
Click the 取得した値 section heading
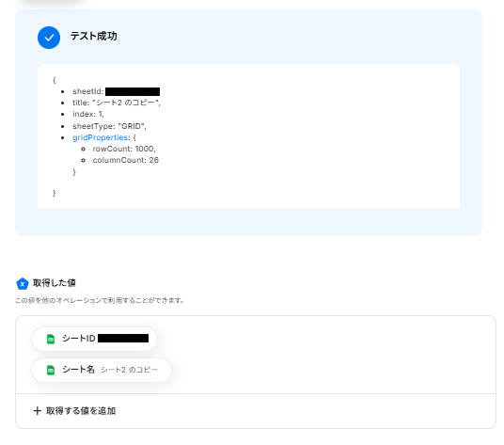pos(55,283)
